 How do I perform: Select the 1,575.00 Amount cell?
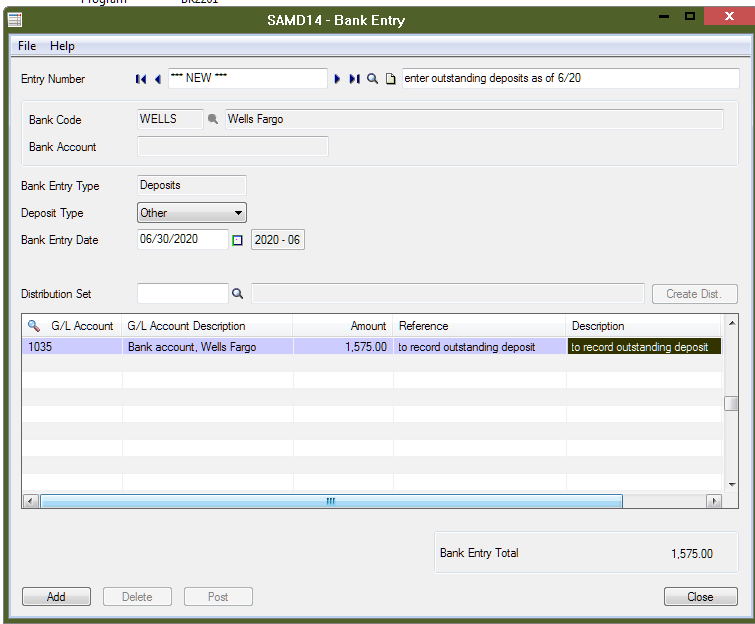(343, 347)
